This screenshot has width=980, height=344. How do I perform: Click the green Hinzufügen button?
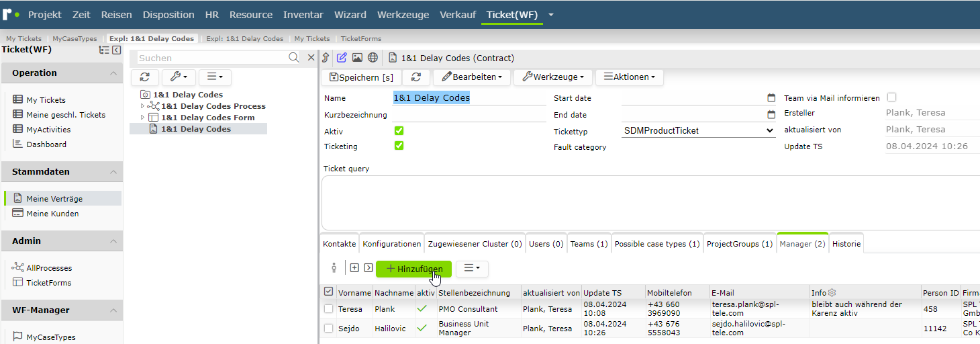414,269
